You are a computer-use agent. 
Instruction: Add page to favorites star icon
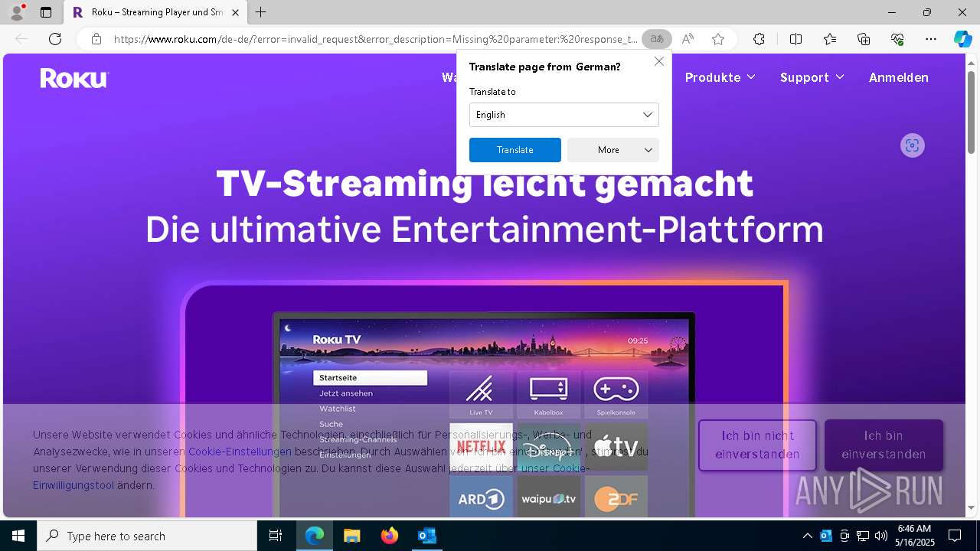coord(718,39)
